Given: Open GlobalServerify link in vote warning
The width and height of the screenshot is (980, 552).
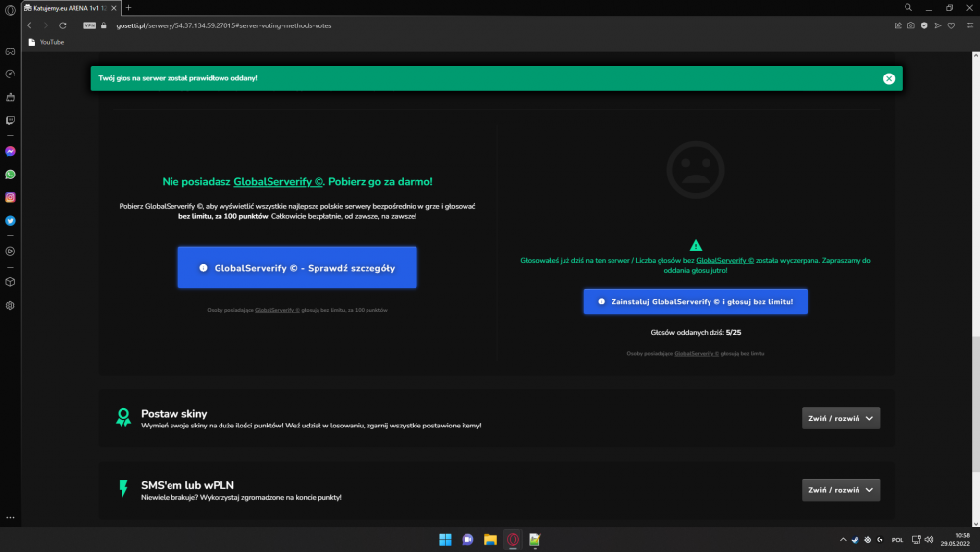Looking at the screenshot, I should (x=724, y=261).
